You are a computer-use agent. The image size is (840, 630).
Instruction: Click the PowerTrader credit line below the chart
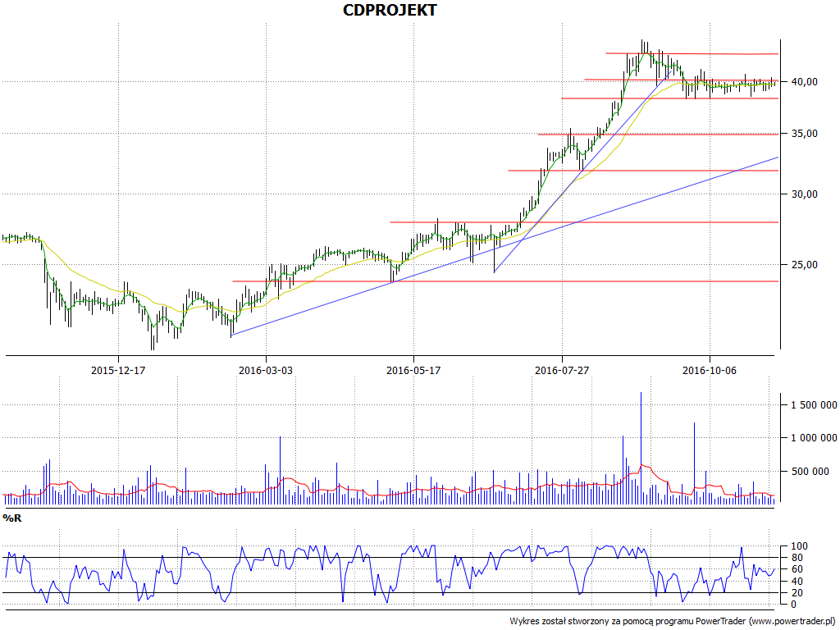click(x=673, y=621)
